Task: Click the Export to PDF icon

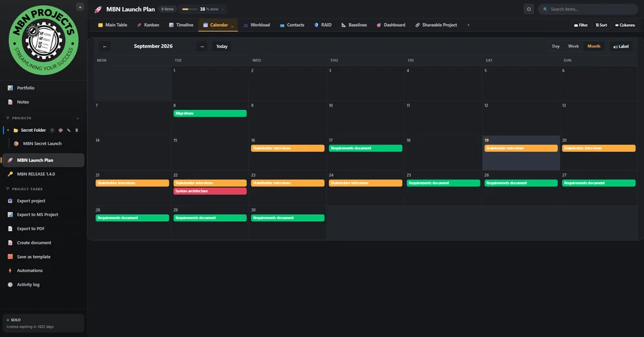Action: coord(10,229)
